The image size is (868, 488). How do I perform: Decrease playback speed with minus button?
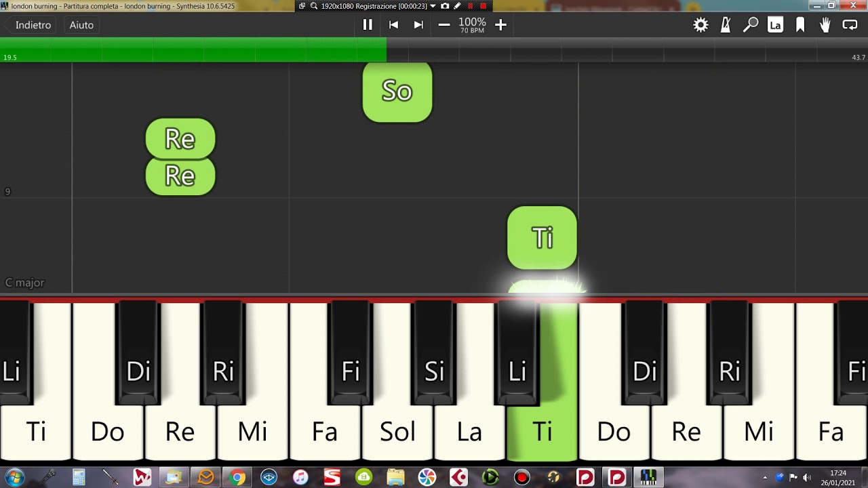444,24
